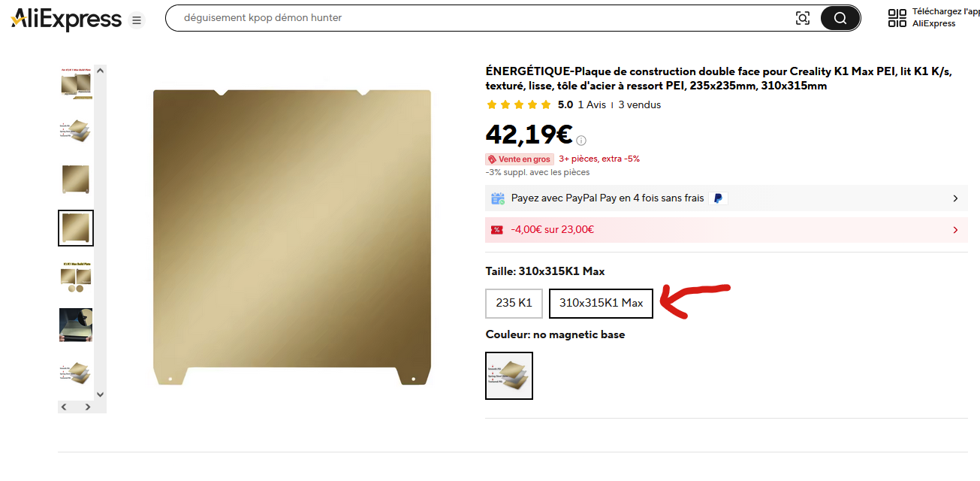Select the no magnetic base color swatch
The height and width of the screenshot is (481, 980).
click(509, 376)
